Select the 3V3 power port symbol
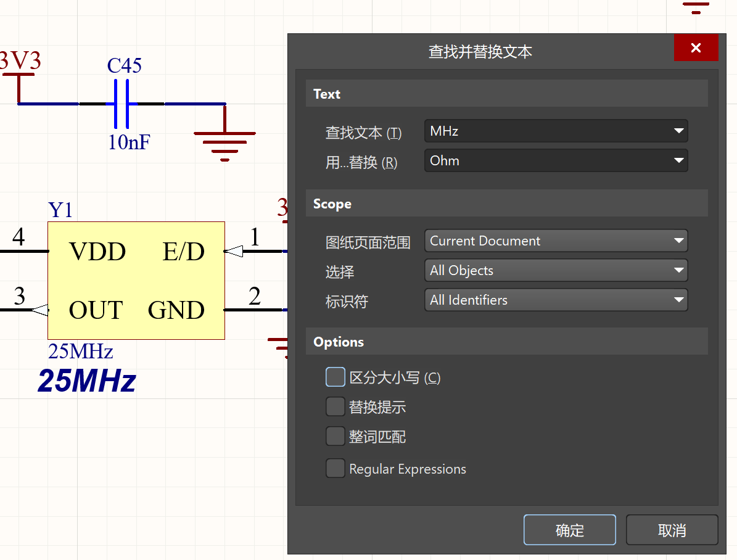Image resolution: width=737 pixels, height=560 pixels. point(19,74)
